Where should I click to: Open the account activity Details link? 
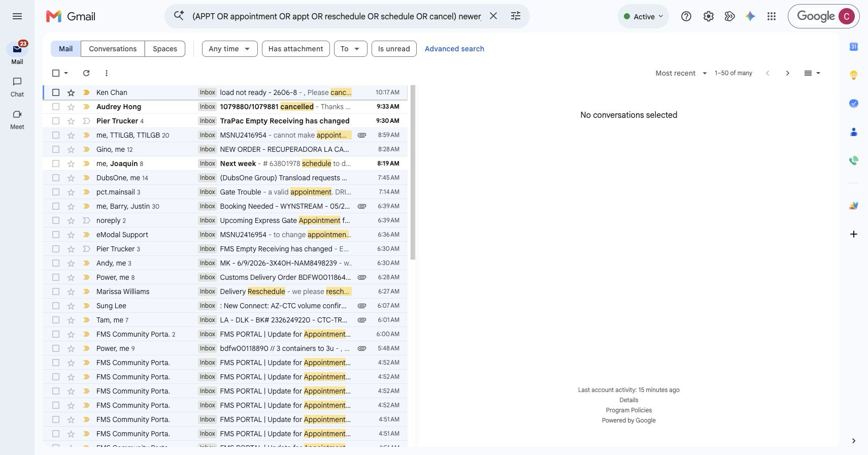pos(629,400)
